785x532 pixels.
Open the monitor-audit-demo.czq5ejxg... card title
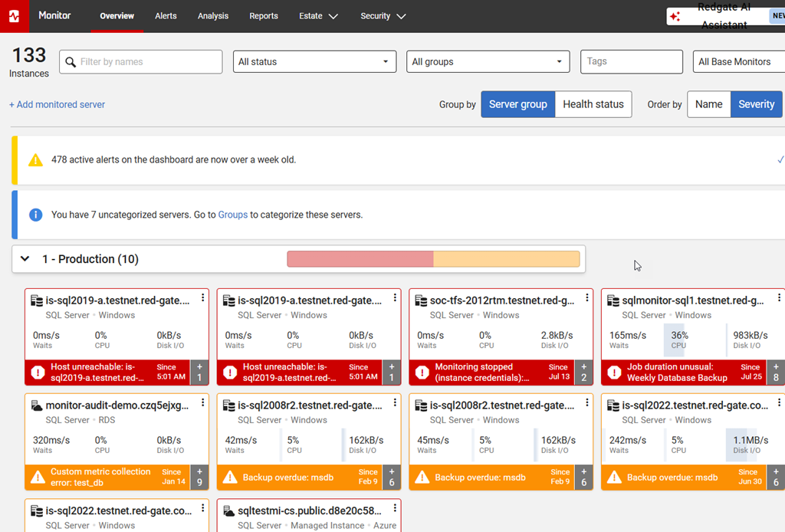[x=117, y=406]
